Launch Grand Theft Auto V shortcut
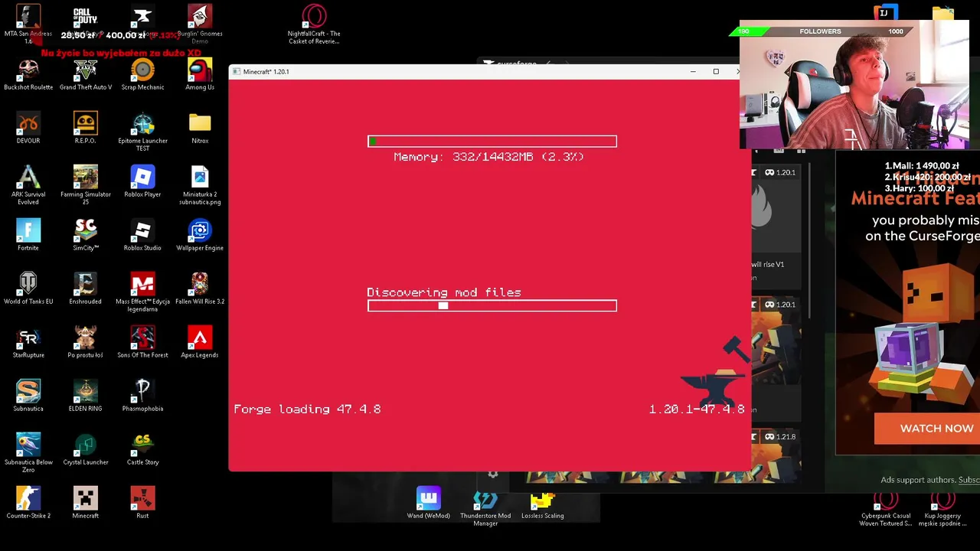This screenshot has width=980, height=551. [x=86, y=74]
